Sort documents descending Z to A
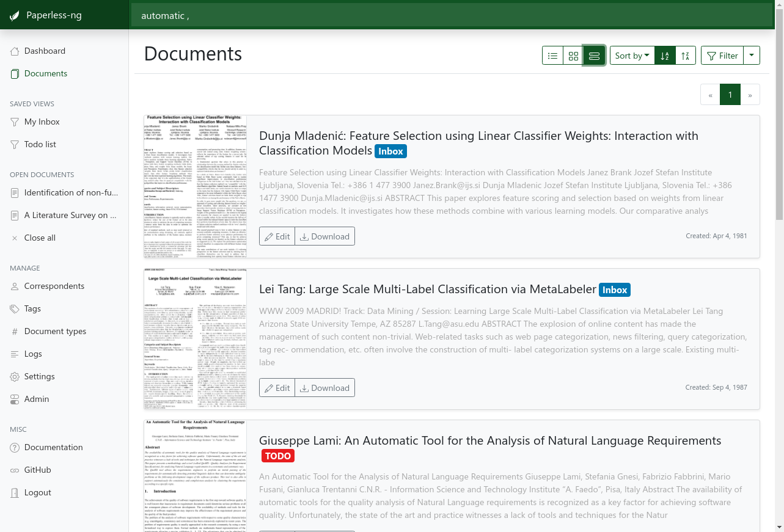Viewport: 784px width, 532px height. (x=686, y=56)
